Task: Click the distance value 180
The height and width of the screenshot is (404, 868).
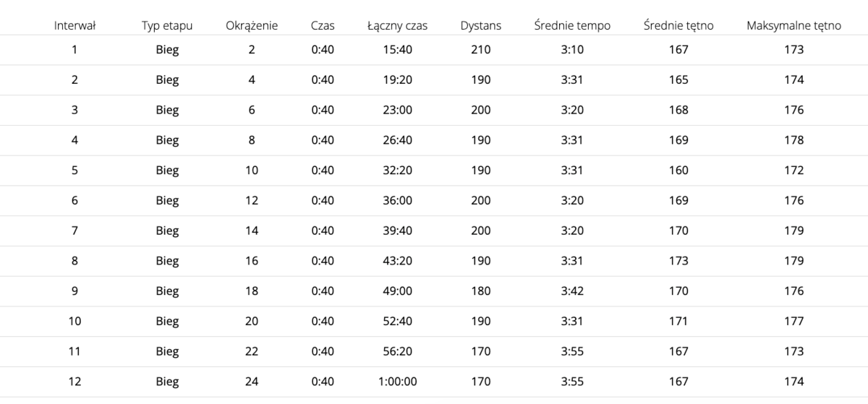Action: [x=480, y=291]
